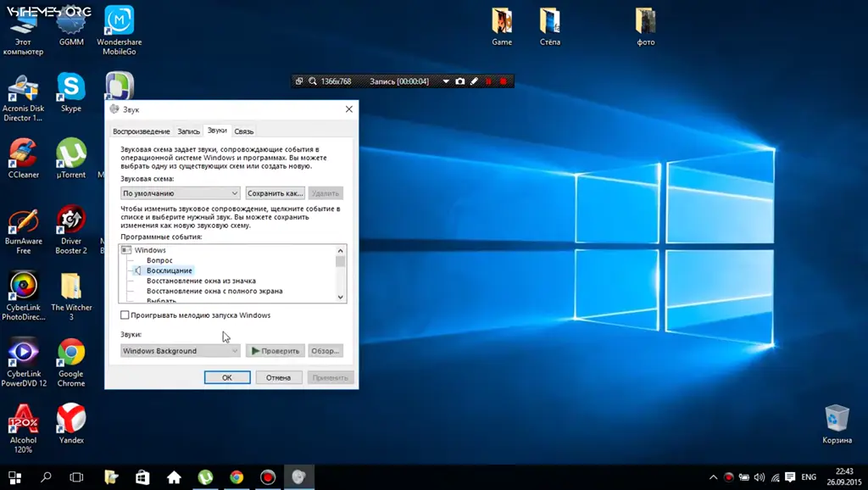
Task: Open the Звуковая схема dropdown
Action: click(180, 193)
